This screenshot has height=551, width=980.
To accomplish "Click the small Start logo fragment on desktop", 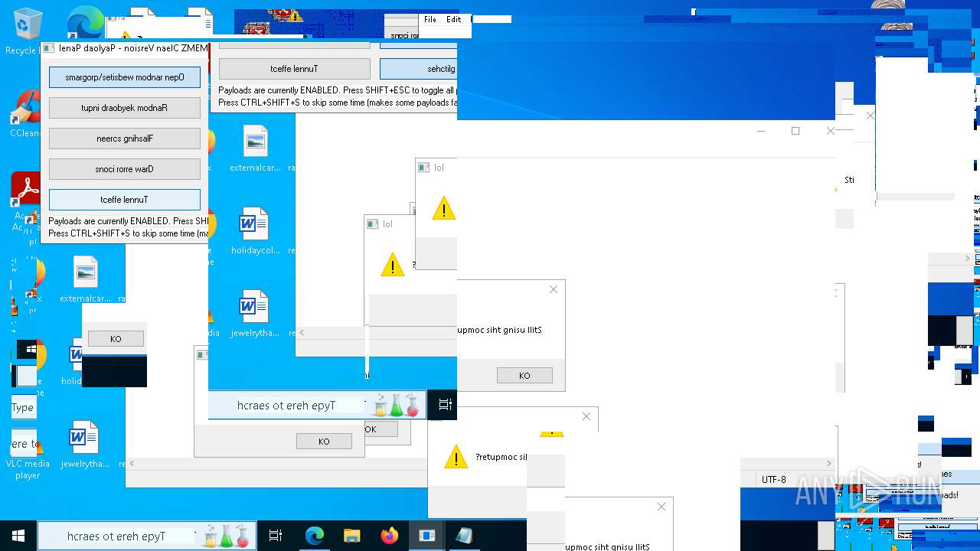I will [31, 350].
